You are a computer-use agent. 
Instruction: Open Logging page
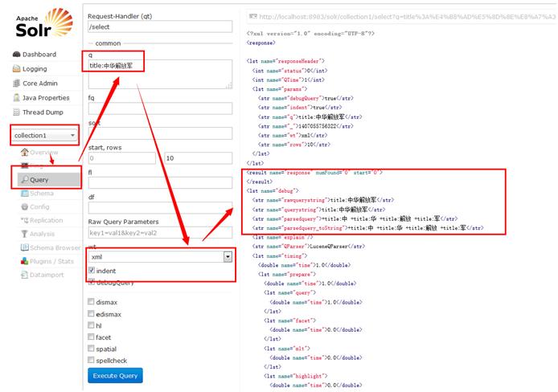pos(35,69)
